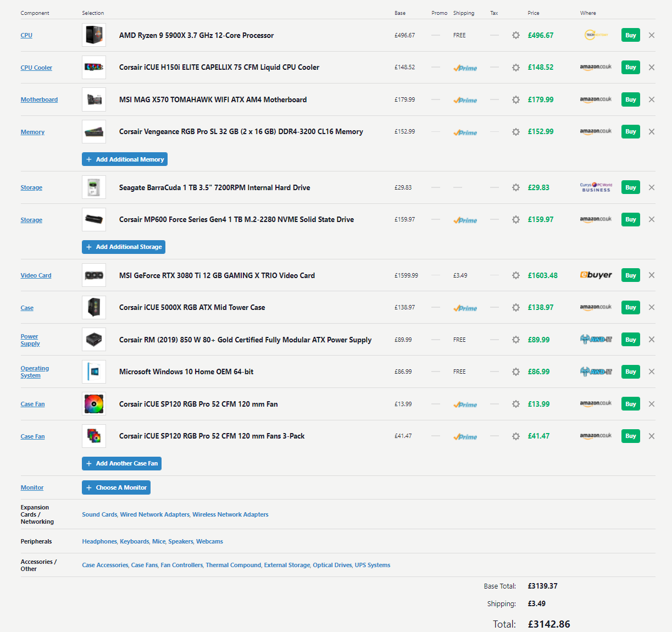The image size is (672, 632).
Task: Remove Corsair H150i cooler with X
Action: coord(652,68)
